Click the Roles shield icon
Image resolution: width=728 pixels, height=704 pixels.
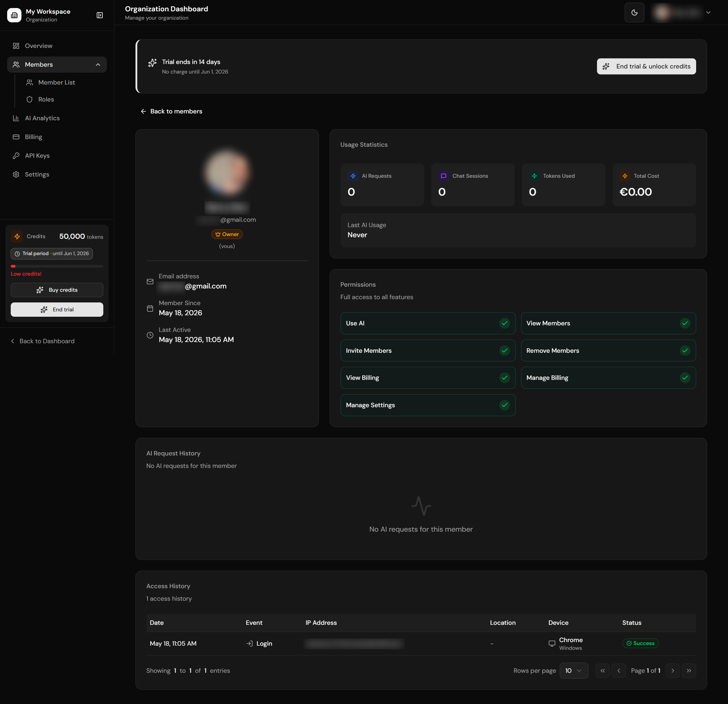click(29, 99)
